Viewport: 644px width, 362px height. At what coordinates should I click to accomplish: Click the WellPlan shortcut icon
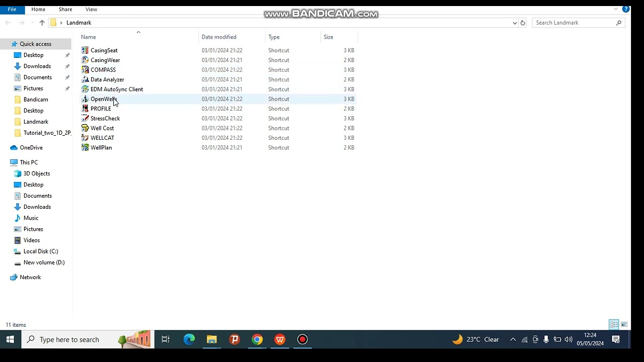click(85, 147)
